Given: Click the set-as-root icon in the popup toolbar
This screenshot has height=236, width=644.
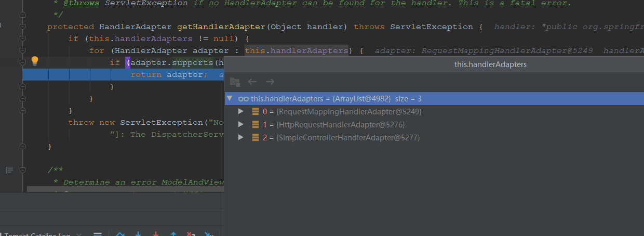Looking at the screenshot, I should [235, 82].
